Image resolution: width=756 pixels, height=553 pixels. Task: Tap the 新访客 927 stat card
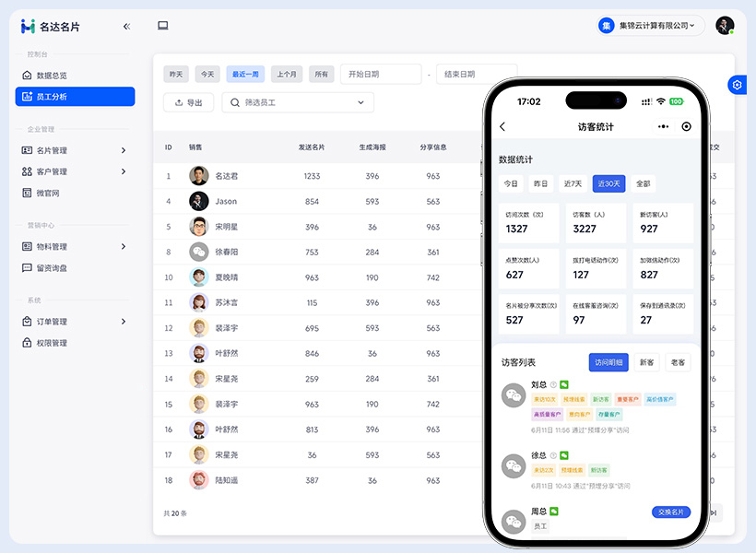tap(663, 223)
